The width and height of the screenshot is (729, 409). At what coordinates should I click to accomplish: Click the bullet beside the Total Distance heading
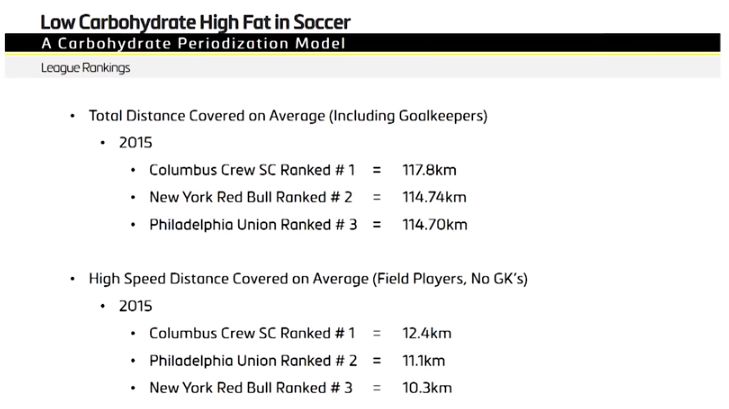tap(73, 116)
